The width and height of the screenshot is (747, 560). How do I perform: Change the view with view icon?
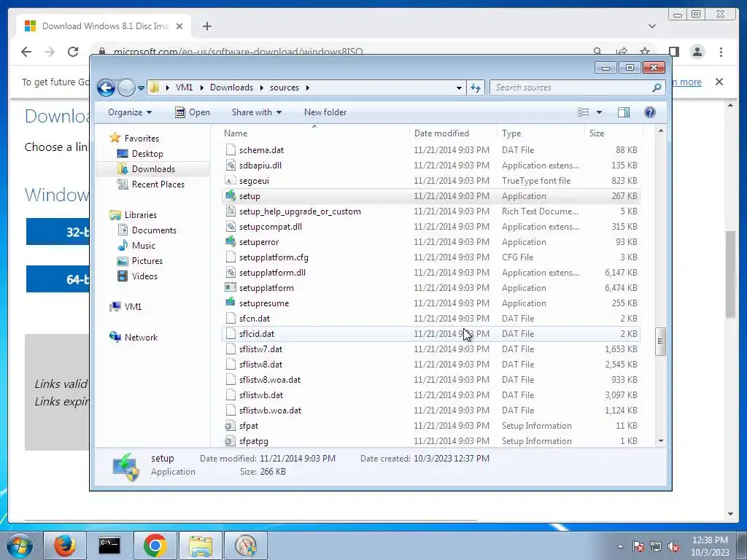(583, 112)
